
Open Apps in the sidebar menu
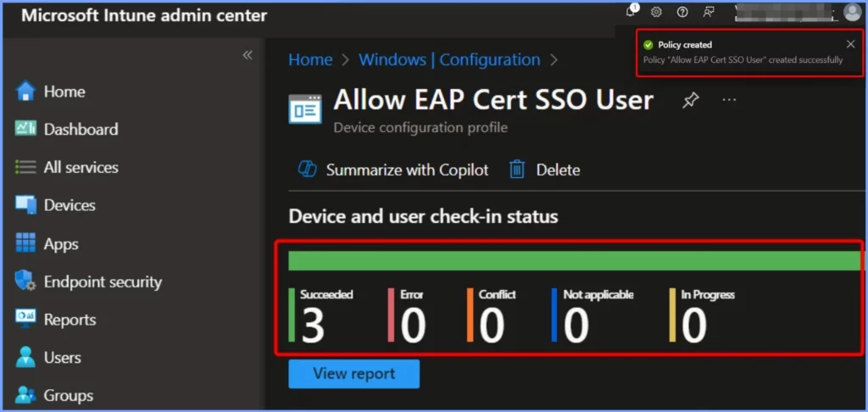(x=61, y=243)
